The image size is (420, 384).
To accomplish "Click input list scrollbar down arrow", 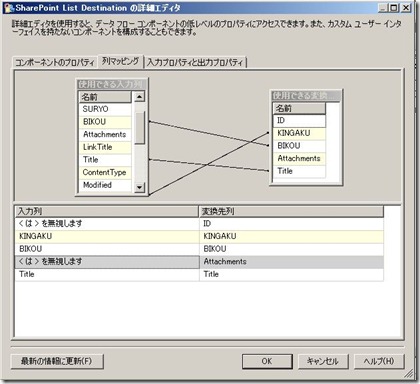I will tap(139, 187).
